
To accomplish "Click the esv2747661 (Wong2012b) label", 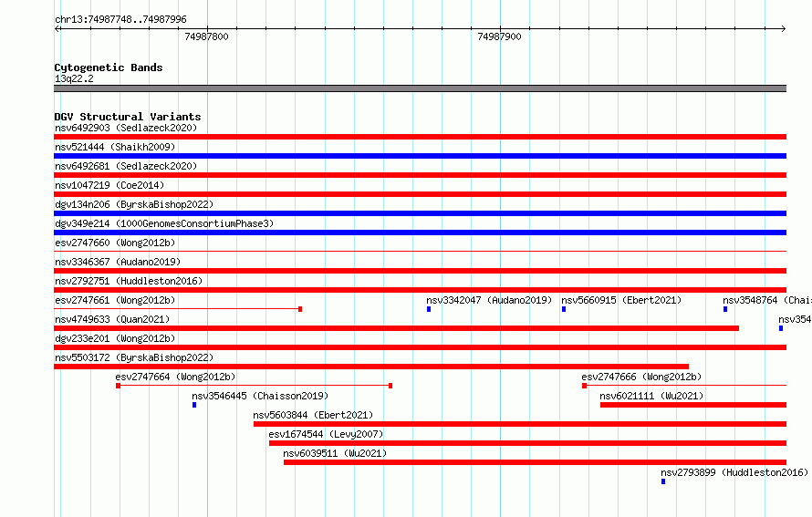I will tap(115, 300).
